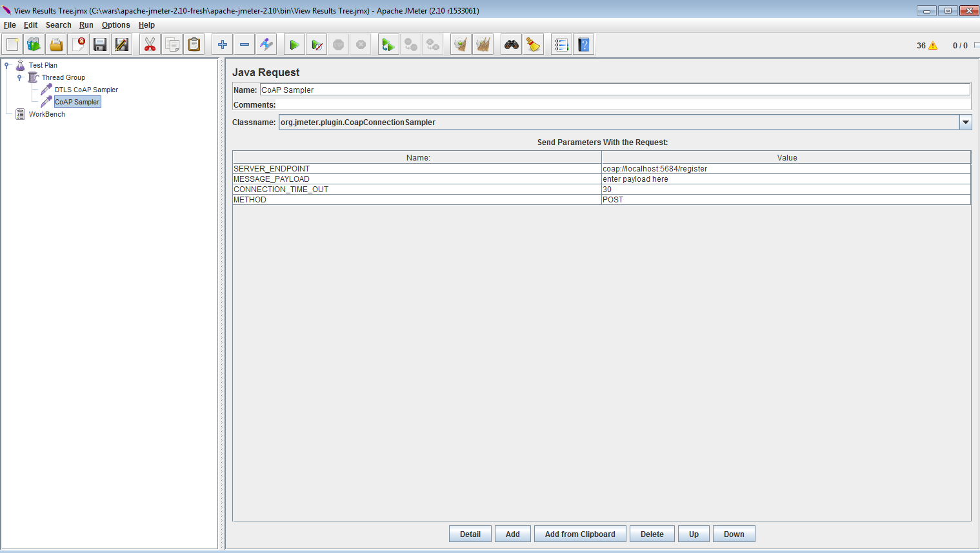Reset search with brush icon
The image size is (980, 555).
pyautogui.click(x=534, y=44)
